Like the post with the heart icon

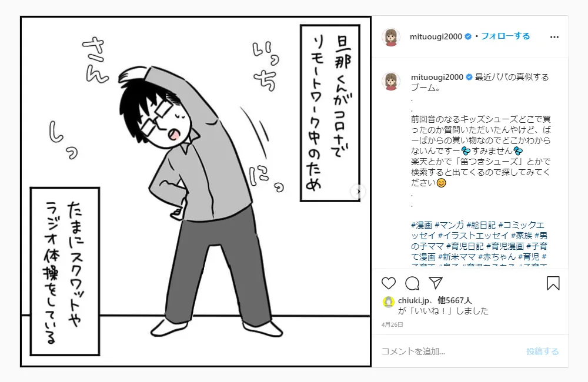389,283
